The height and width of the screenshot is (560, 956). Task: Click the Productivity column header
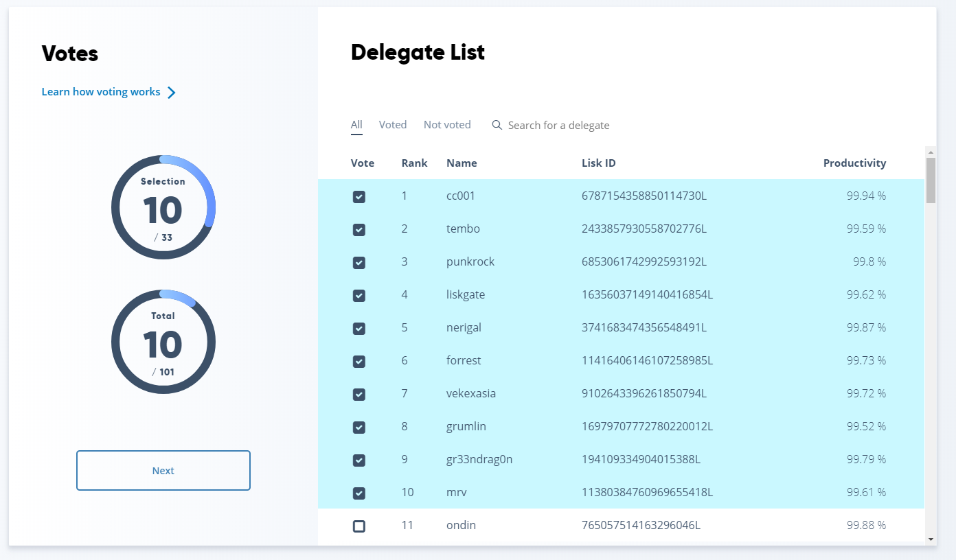(854, 163)
